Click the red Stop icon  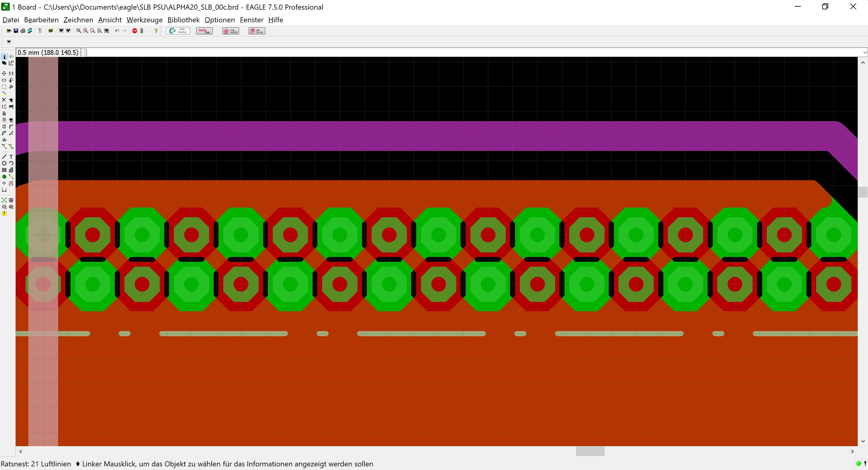[x=135, y=31]
